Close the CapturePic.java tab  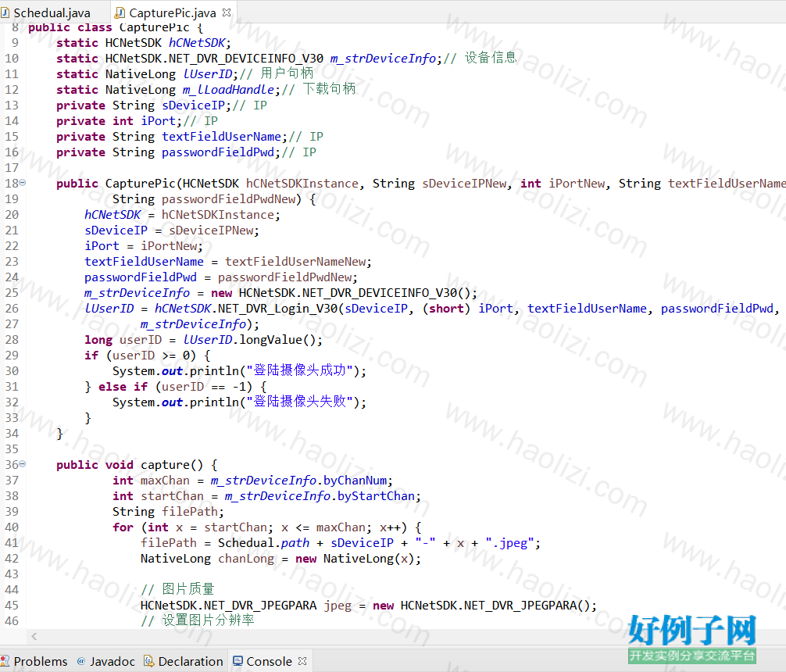pos(227,12)
